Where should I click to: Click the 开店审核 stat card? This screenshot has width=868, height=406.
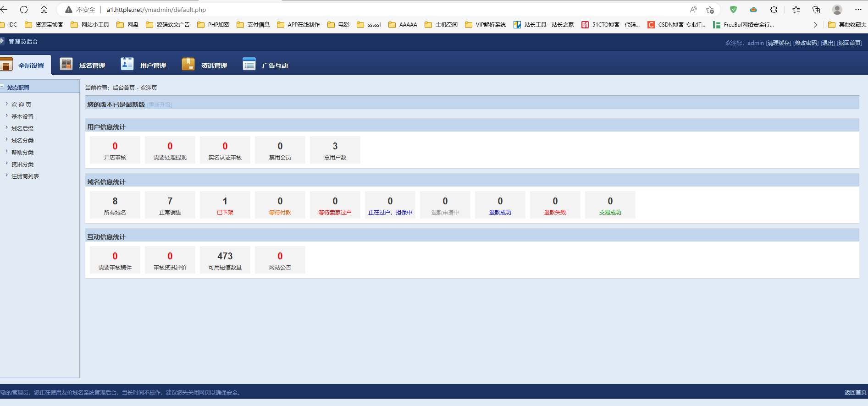coord(115,150)
